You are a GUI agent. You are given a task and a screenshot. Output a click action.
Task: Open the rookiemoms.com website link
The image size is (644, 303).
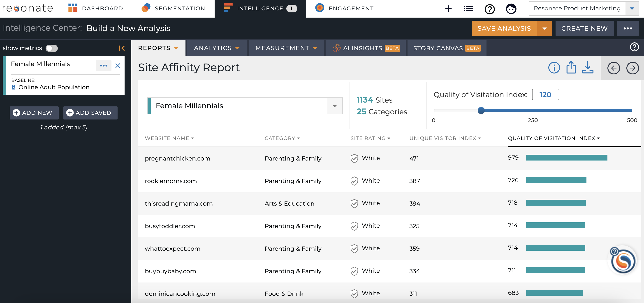pos(171,181)
